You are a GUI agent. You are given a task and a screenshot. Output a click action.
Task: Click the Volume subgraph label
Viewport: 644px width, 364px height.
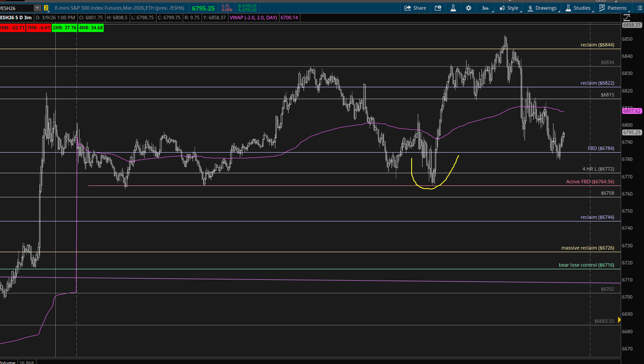[x=7, y=362]
